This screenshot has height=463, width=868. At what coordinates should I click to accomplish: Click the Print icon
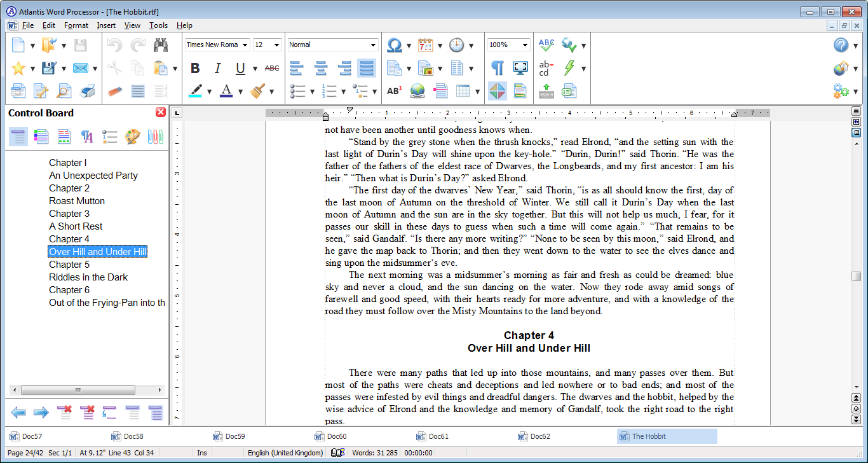pos(87,91)
